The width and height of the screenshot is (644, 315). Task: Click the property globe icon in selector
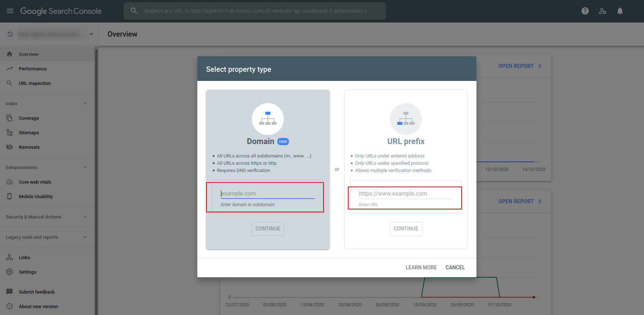pos(10,34)
